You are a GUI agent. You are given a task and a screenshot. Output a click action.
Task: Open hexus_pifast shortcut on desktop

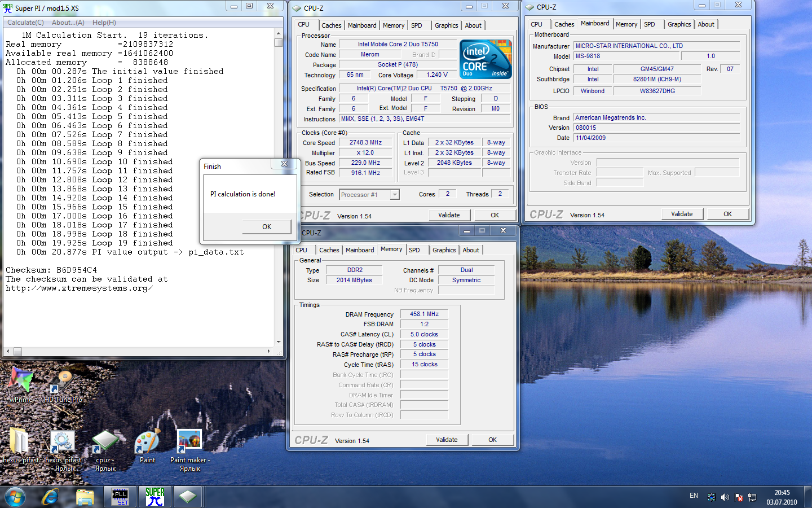point(63,450)
